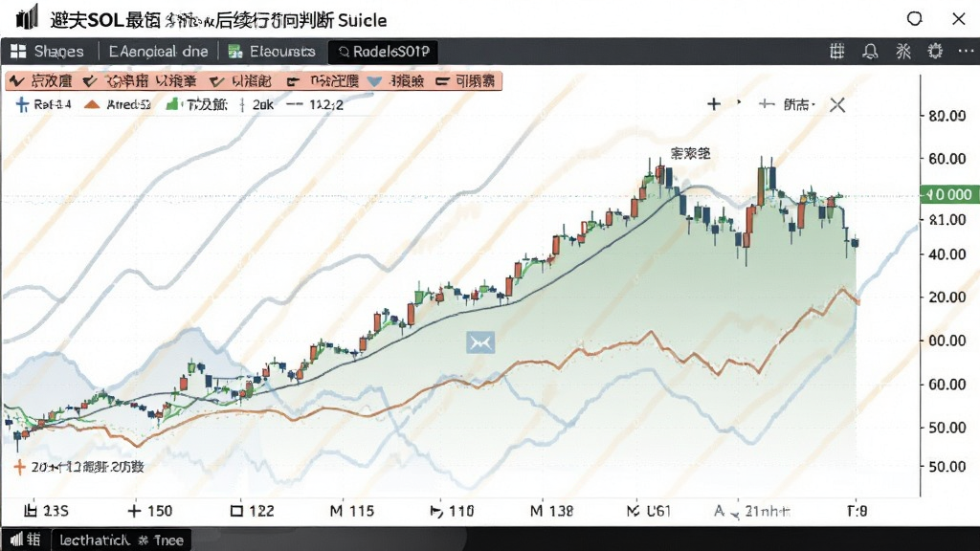Click the orange plus beside the bottom-left indicator label
This screenshot has width=980, height=551.
[19, 467]
